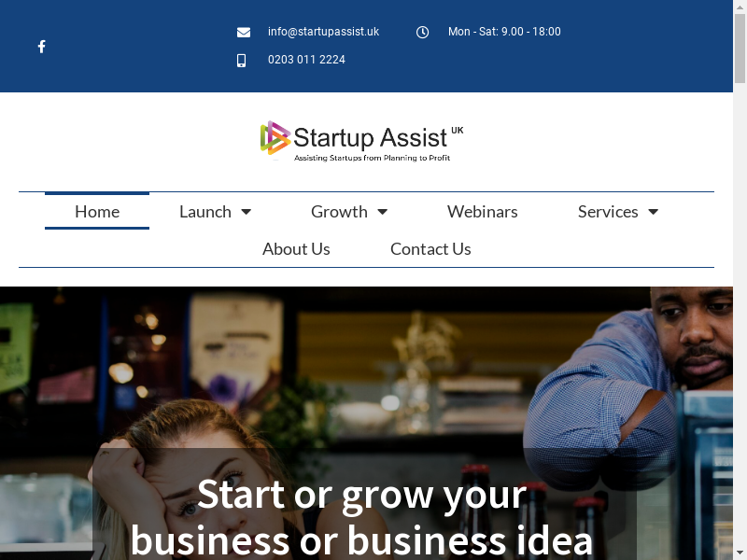Click the hero headline about growing business

coord(362,518)
